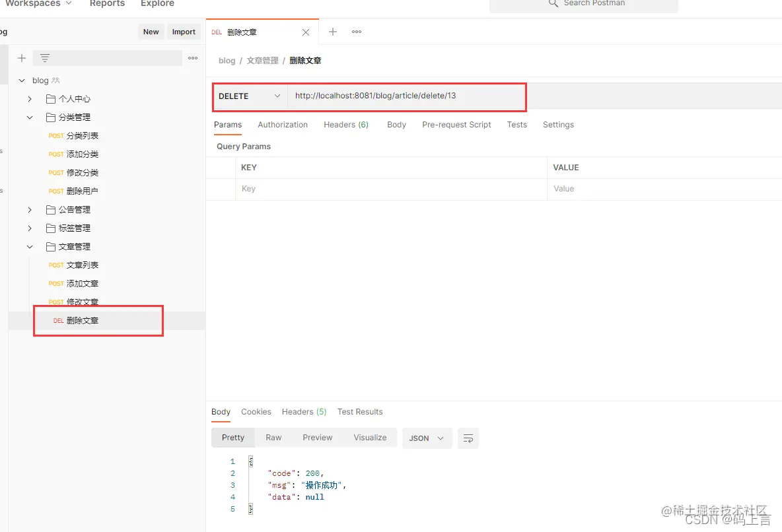Collapse the blog collection chevron
782x532 pixels.
click(21, 81)
